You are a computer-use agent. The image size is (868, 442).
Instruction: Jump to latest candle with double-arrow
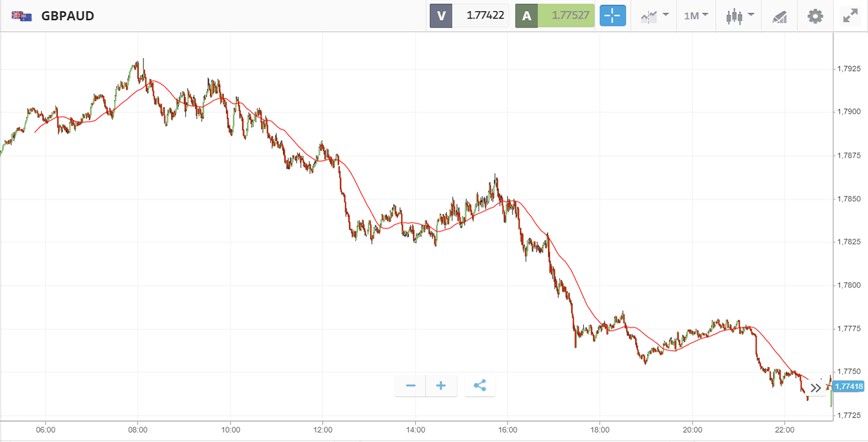click(x=816, y=387)
